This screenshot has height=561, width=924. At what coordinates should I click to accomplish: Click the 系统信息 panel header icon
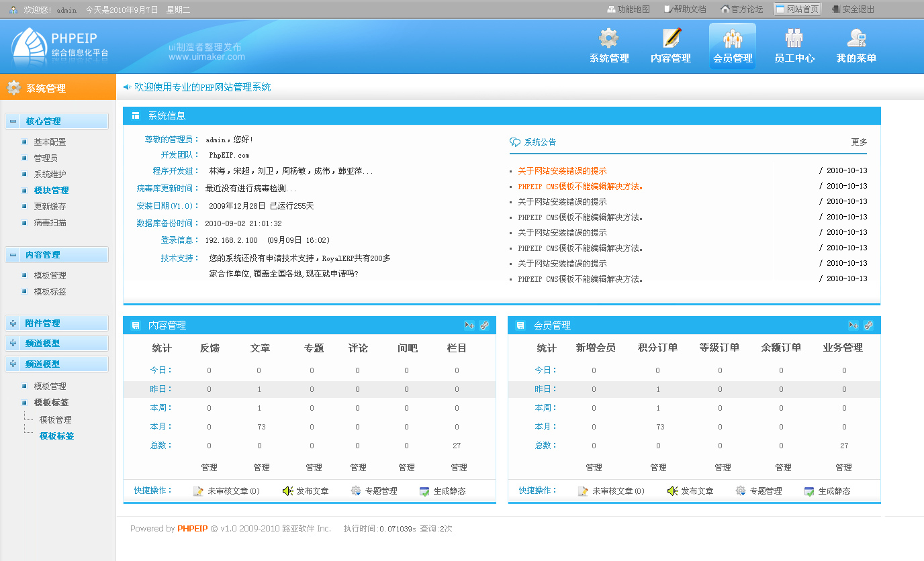tap(136, 116)
